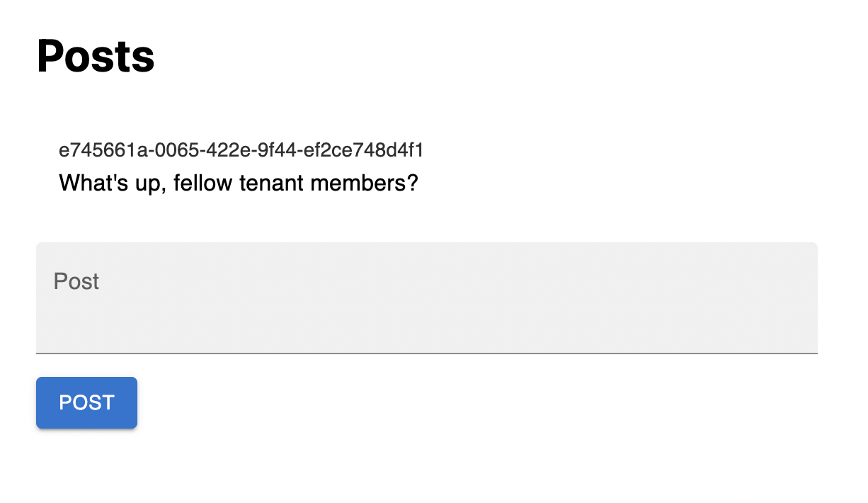Viewport: 868px width, 503px height.
Task: Place cursor in the gray Post textbox
Action: pos(427,298)
